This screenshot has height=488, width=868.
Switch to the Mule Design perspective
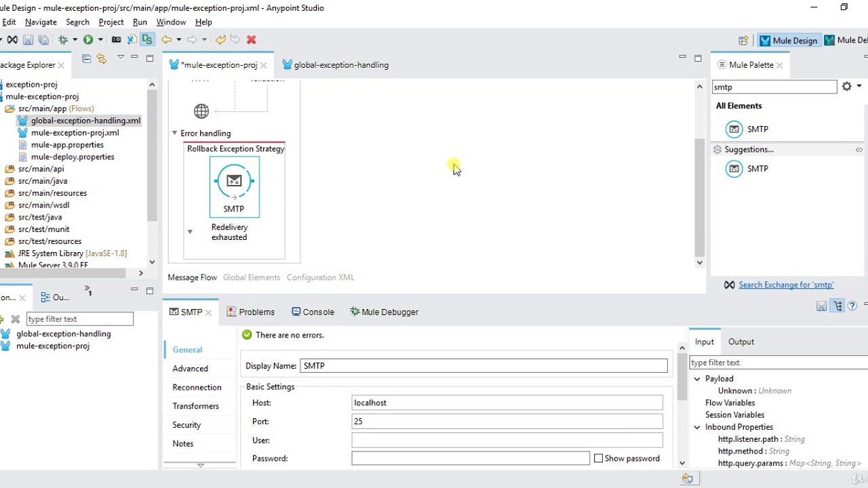[788, 41]
